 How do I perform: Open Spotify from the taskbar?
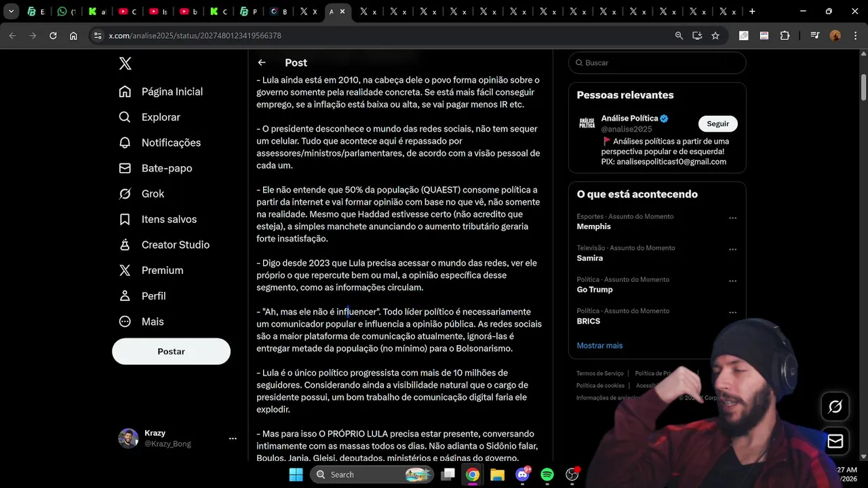tap(547, 474)
